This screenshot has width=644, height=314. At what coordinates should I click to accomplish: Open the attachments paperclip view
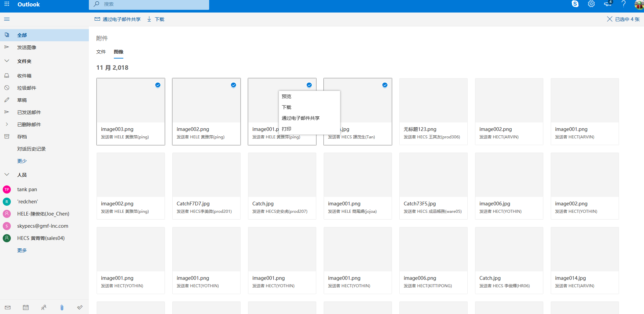click(62, 308)
